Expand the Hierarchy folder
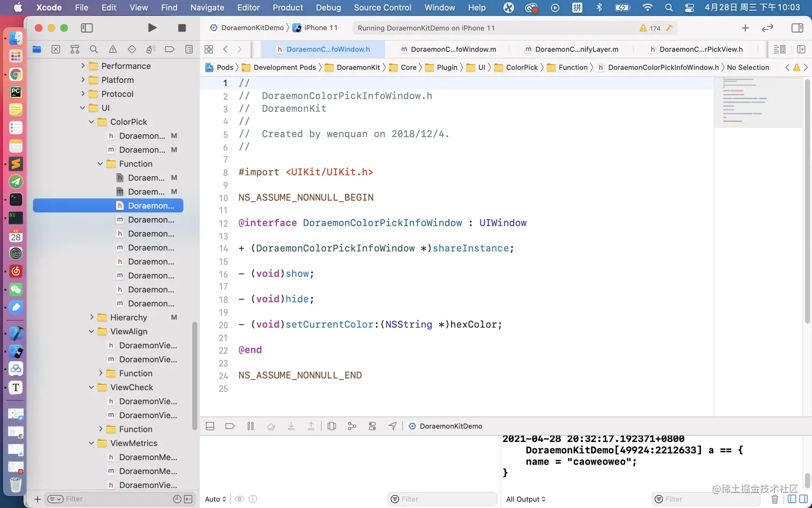This screenshot has width=812, height=508. 91,317
